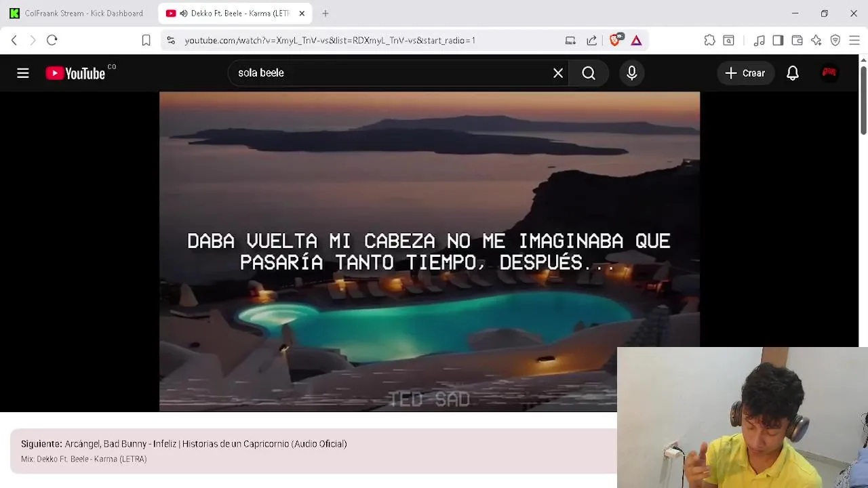This screenshot has width=868, height=488.
Task: Mute the audio-playing tab speaker icon
Action: click(184, 14)
